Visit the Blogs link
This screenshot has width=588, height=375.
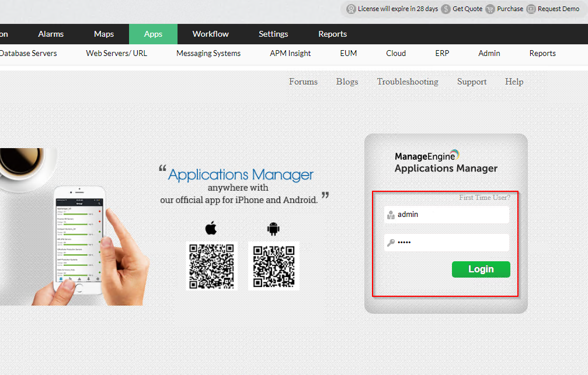coord(347,82)
